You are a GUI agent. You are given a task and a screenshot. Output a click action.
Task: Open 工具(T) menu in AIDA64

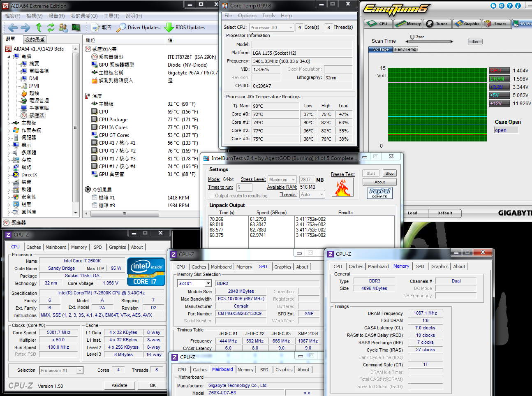(111, 16)
